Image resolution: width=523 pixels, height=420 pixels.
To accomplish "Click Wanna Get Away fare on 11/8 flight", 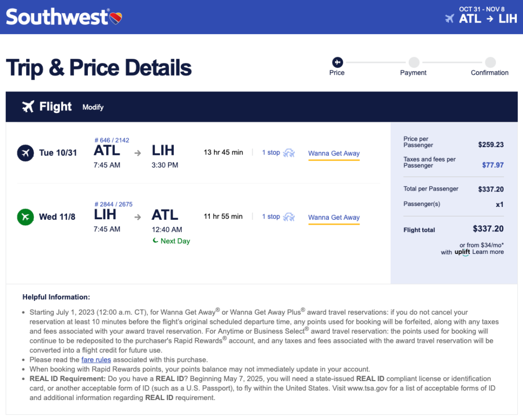I will coord(334,217).
